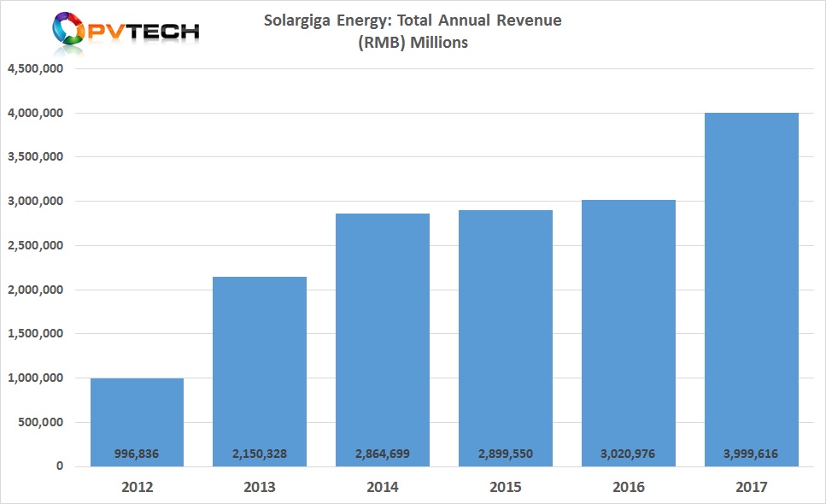Click the 3,500,000 y-axis label

[35, 156]
